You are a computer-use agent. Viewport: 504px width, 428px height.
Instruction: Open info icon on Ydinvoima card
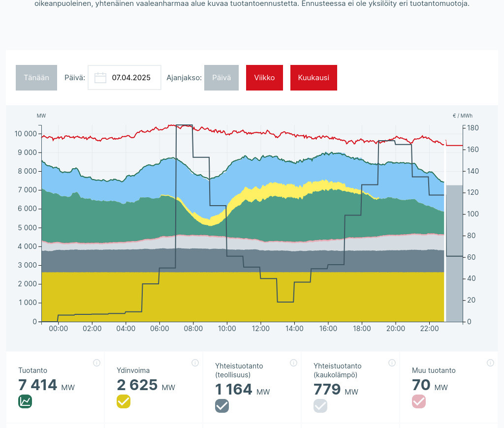click(x=195, y=363)
